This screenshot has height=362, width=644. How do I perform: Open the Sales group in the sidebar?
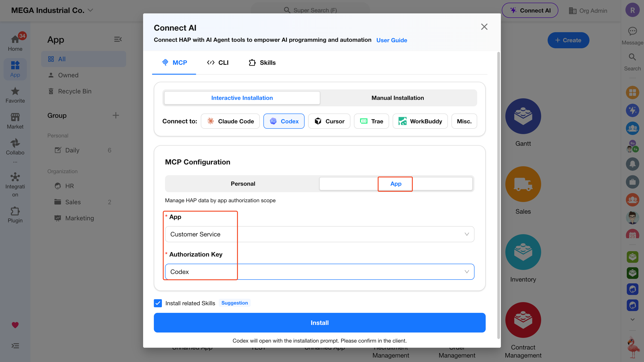(x=83, y=202)
